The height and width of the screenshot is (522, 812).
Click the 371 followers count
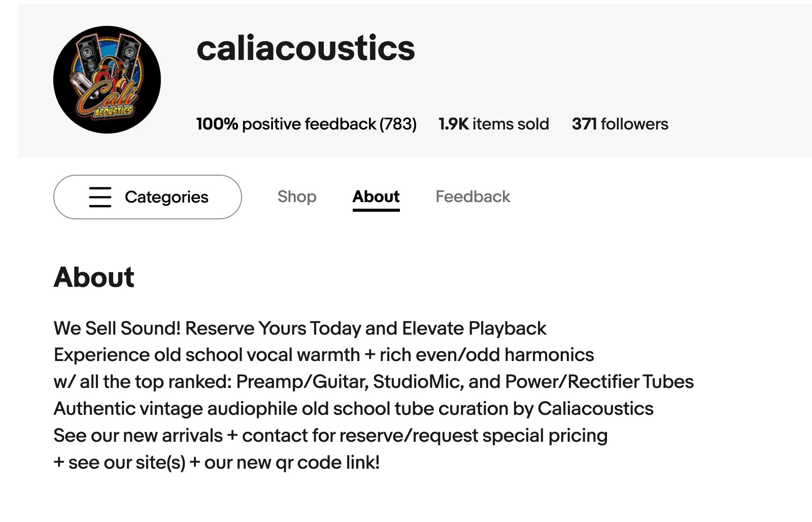620,124
